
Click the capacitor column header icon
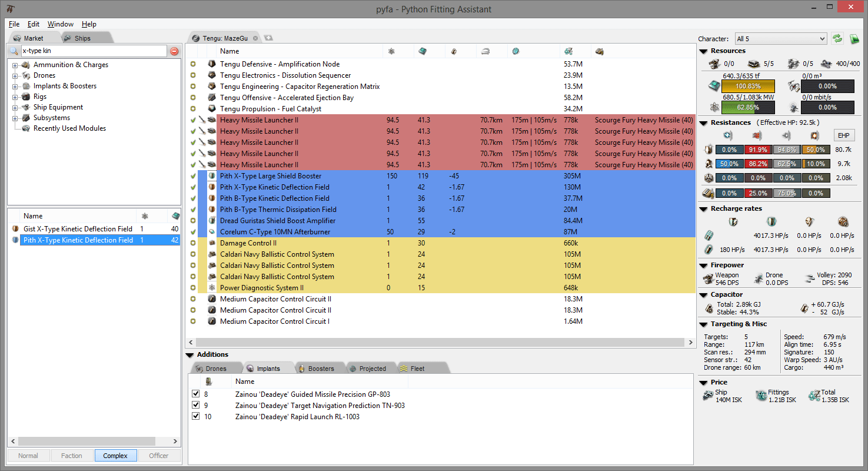(x=453, y=52)
